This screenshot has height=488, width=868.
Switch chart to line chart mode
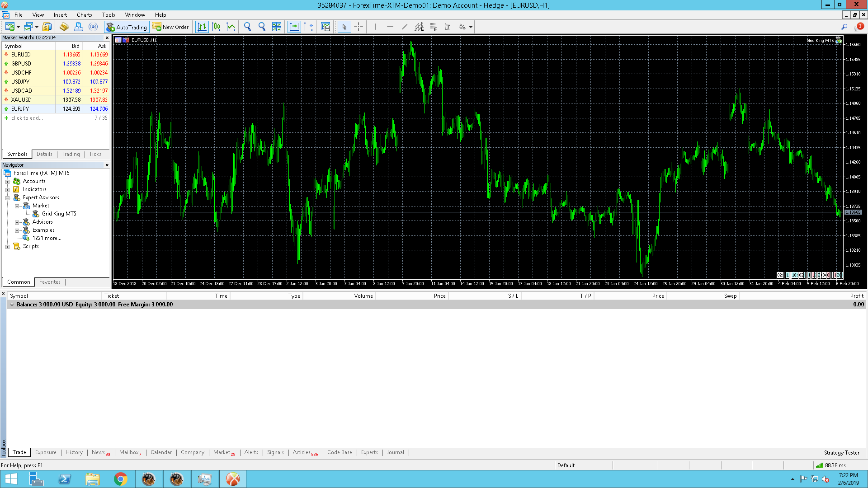tap(231, 27)
